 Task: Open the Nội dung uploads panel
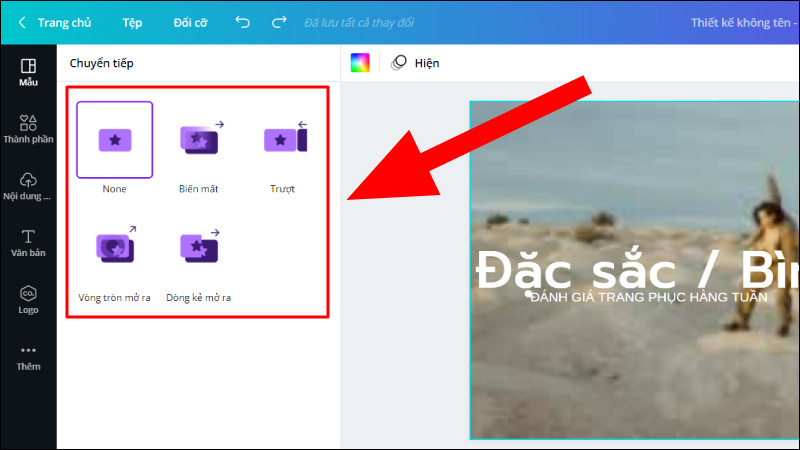[28, 186]
